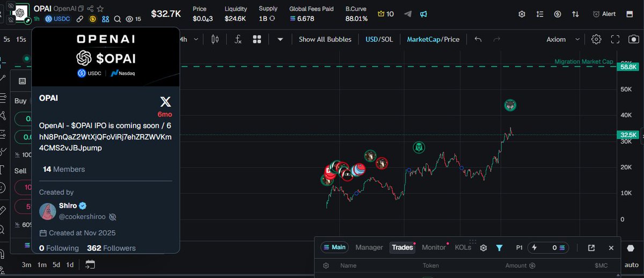Click the gold coin icon beside USDC

point(92,19)
